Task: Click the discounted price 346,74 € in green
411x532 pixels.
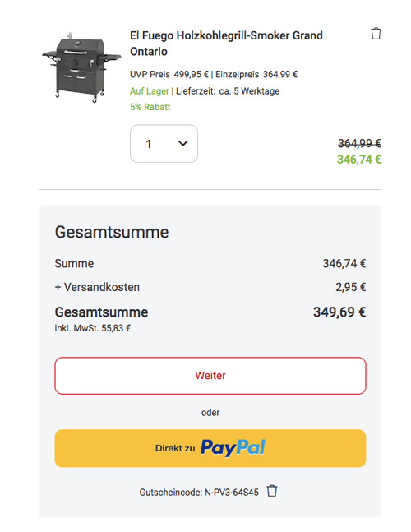Action: coord(358,160)
